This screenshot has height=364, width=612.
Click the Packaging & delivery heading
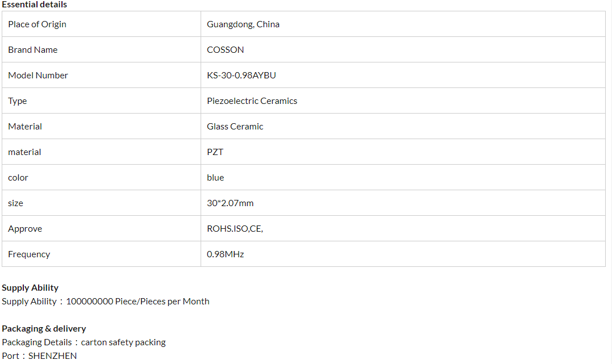pos(44,329)
